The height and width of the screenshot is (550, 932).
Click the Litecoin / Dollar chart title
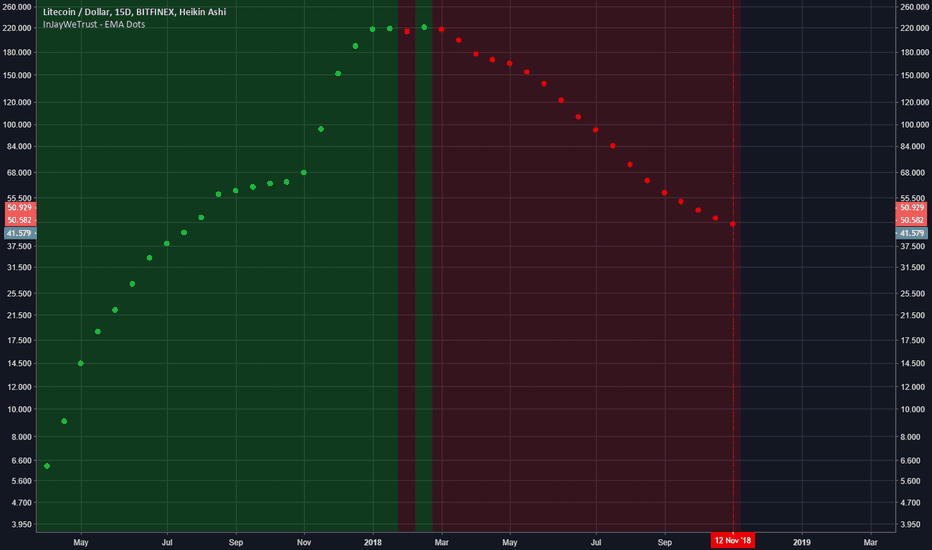tap(134, 12)
